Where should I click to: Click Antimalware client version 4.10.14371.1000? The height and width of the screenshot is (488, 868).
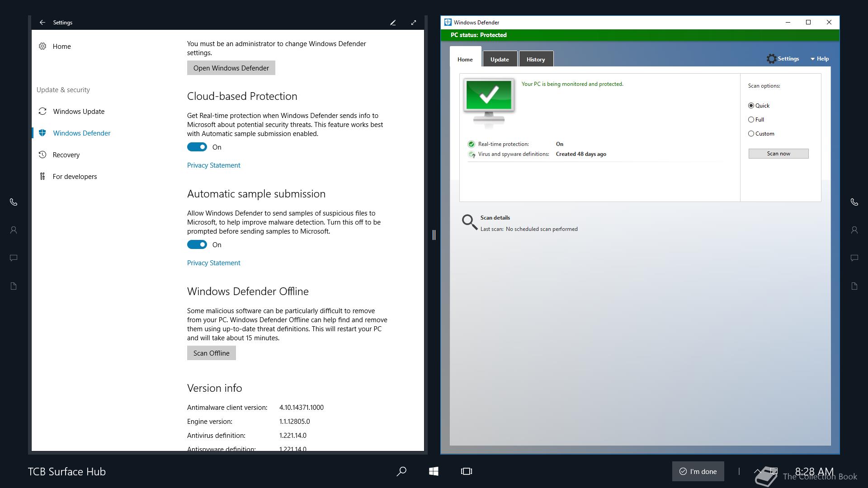coord(302,407)
